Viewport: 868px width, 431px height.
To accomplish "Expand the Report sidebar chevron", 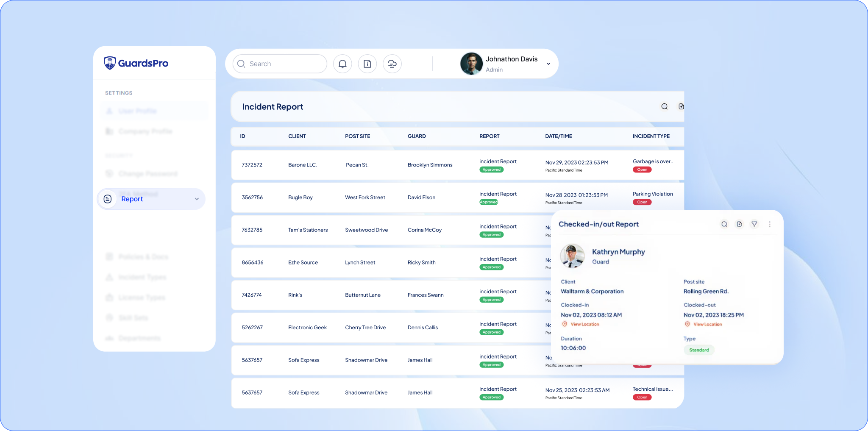I will point(197,199).
